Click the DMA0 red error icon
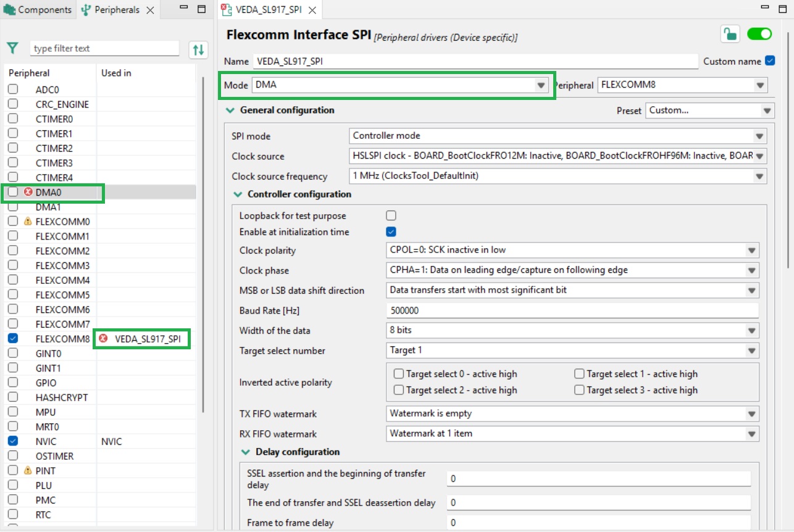This screenshot has height=532, width=794. click(28, 192)
